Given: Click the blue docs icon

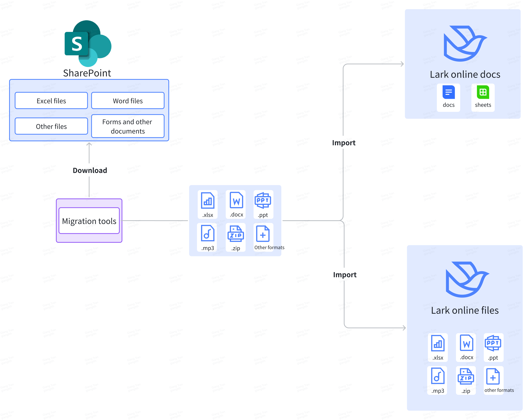Looking at the screenshot, I should (449, 92).
